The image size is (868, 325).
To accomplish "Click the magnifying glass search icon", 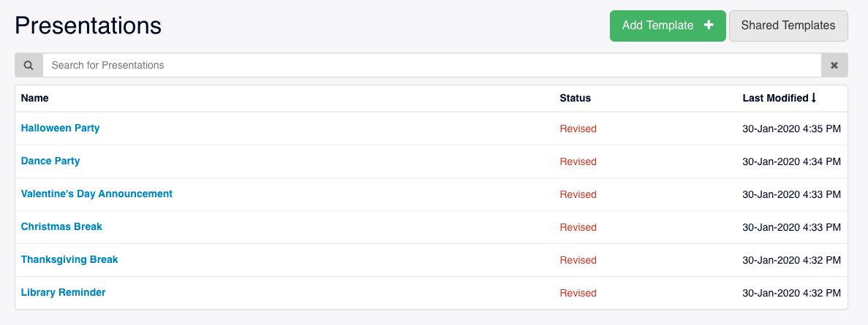I will pos(29,66).
